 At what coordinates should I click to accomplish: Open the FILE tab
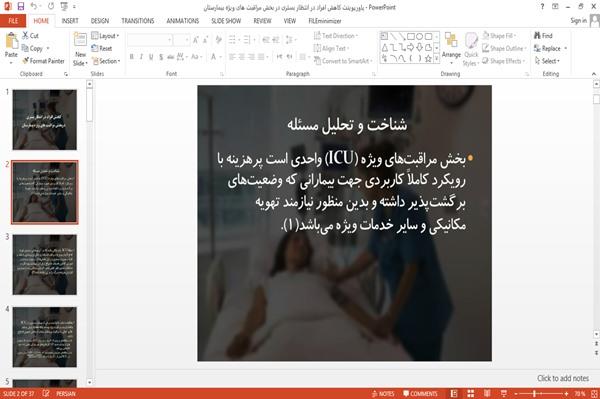(x=13, y=21)
